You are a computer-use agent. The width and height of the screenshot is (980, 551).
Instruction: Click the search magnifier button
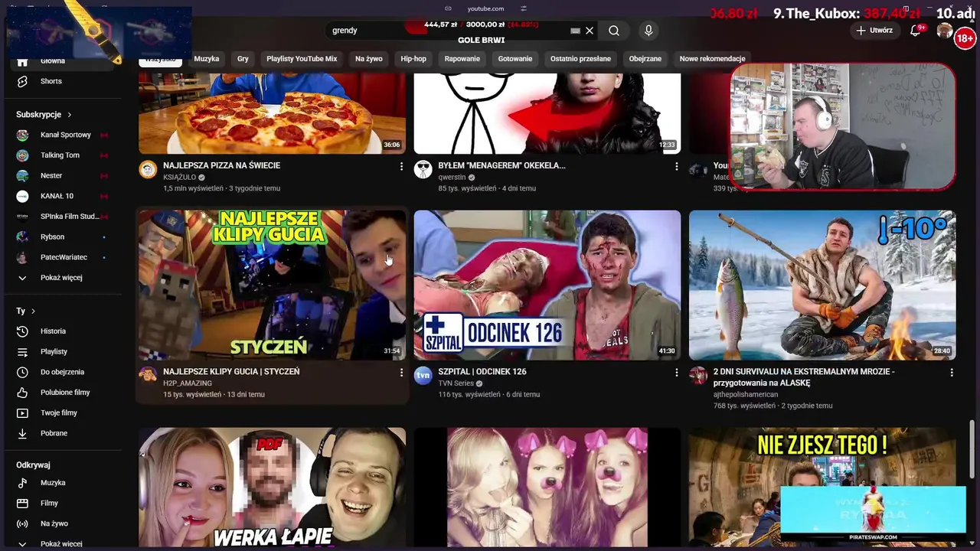(x=614, y=31)
